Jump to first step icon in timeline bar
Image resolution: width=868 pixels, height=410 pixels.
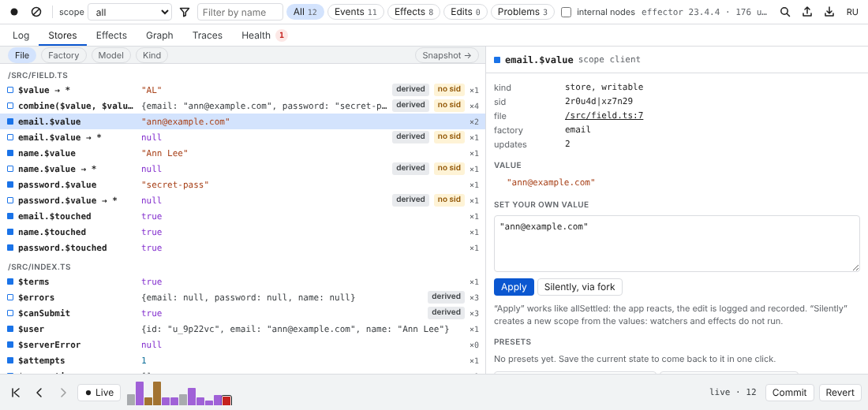16,393
